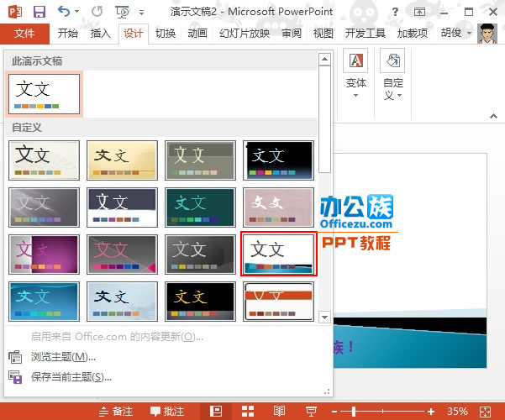The image size is (505, 420).
Task: Click the user avatar picture
Action: [x=487, y=33]
